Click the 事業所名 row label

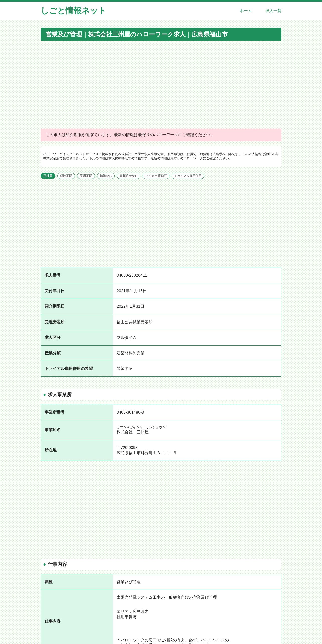(53, 430)
